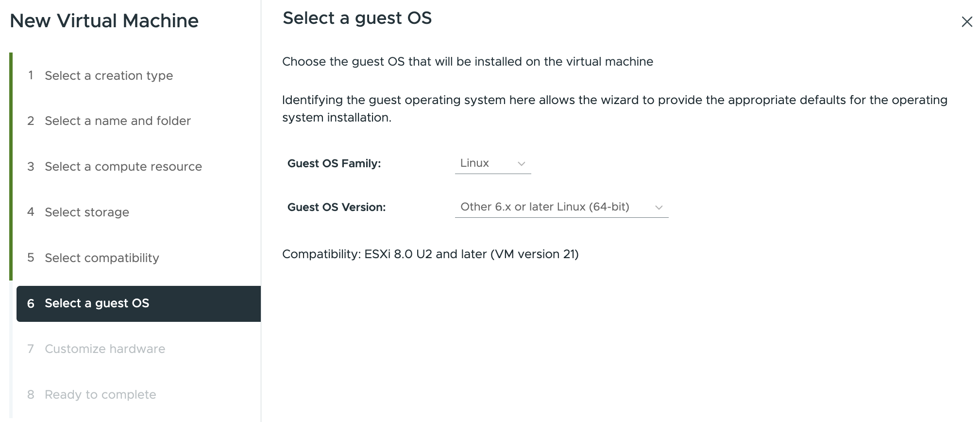Select current step 6 Select a guest OS
The width and height of the screenshot is (980, 422).
pos(138,303)
